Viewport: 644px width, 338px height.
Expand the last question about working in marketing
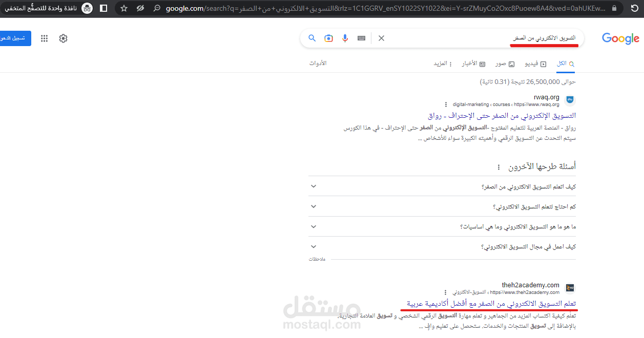313,246
